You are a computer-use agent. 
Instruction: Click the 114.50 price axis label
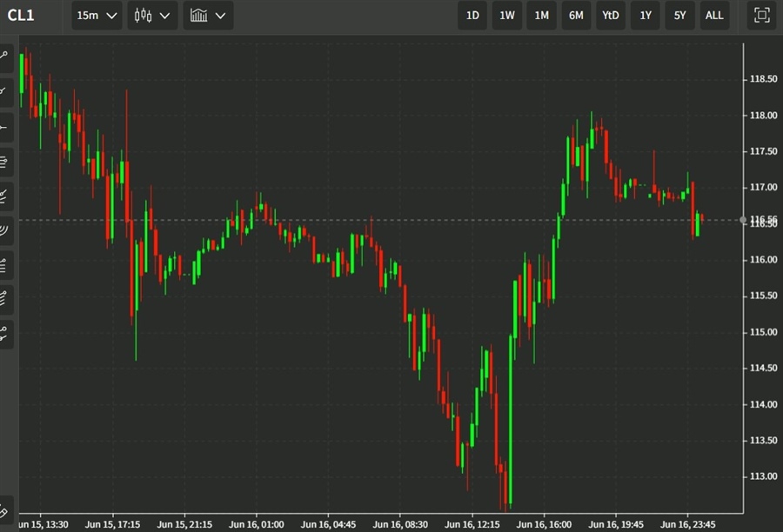tap(764, 368)
